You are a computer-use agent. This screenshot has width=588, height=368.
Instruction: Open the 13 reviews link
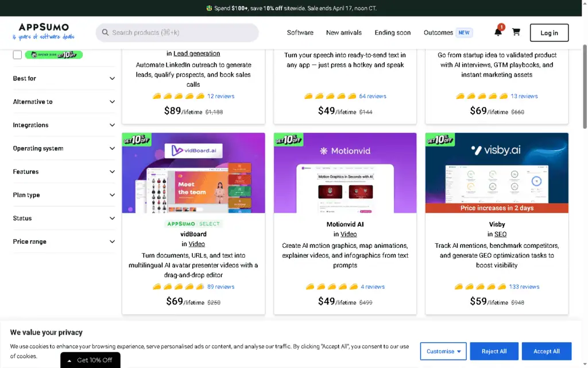(524, 96)
